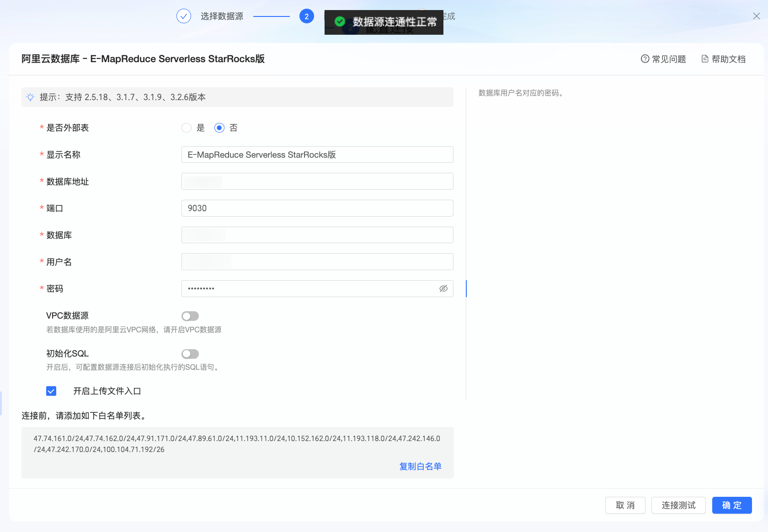Enable the VPC数据源 switch
The width and height of the screenshot is (768, 532).
[190, 316]
